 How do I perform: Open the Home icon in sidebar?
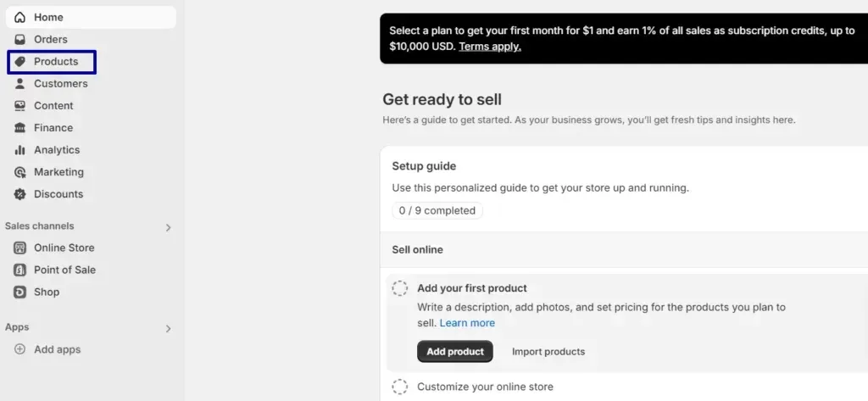20,17
